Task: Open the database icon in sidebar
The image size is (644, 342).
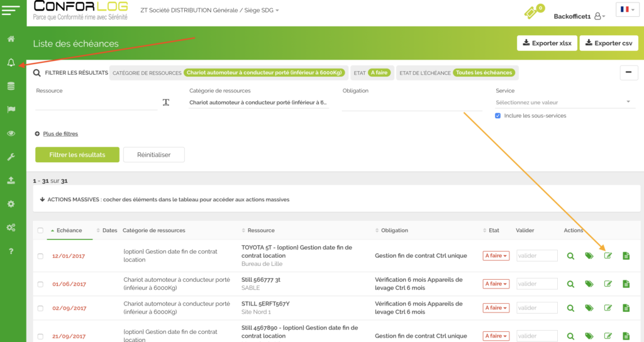Action: coord(11,86)
